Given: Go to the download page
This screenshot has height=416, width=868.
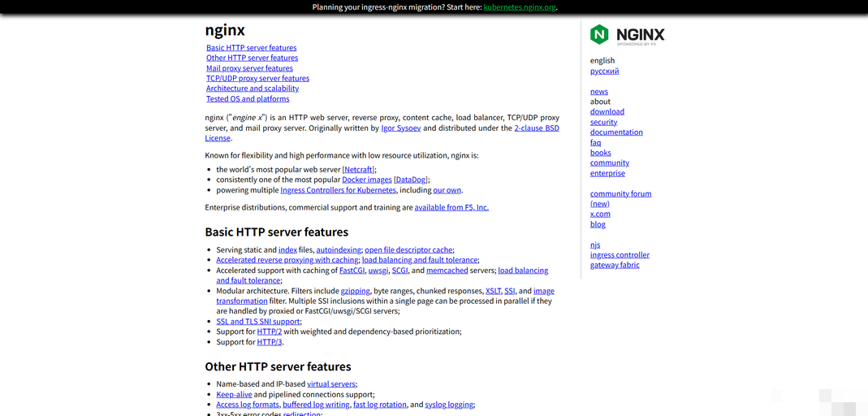Looking at the screenshot, I should [x=607, y=111].
